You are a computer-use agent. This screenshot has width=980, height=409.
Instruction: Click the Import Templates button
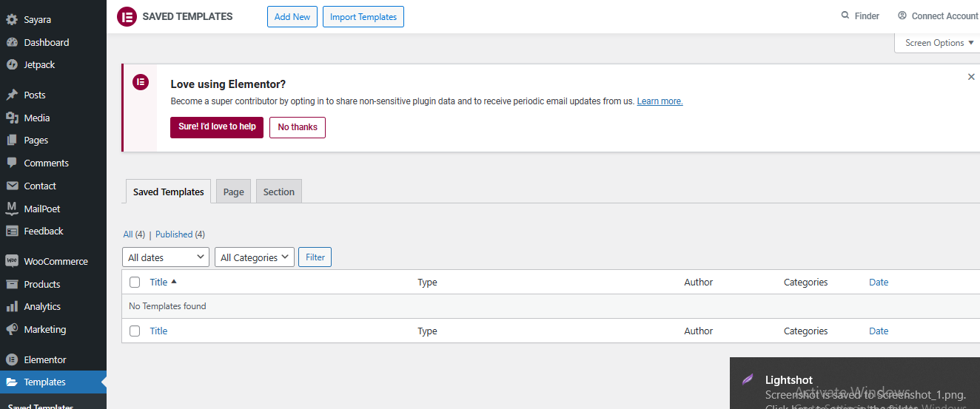pos(363,16)
